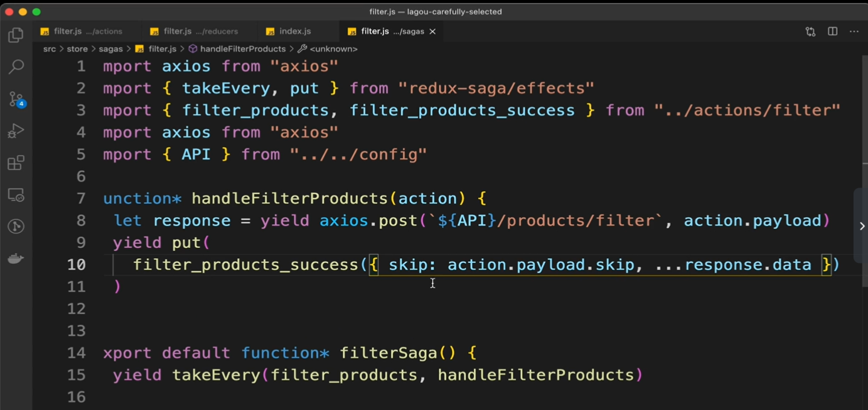Click the window title filter.js — lagou-carefully-selected
The width and height of the screenshot is (868, 410).
436,11
